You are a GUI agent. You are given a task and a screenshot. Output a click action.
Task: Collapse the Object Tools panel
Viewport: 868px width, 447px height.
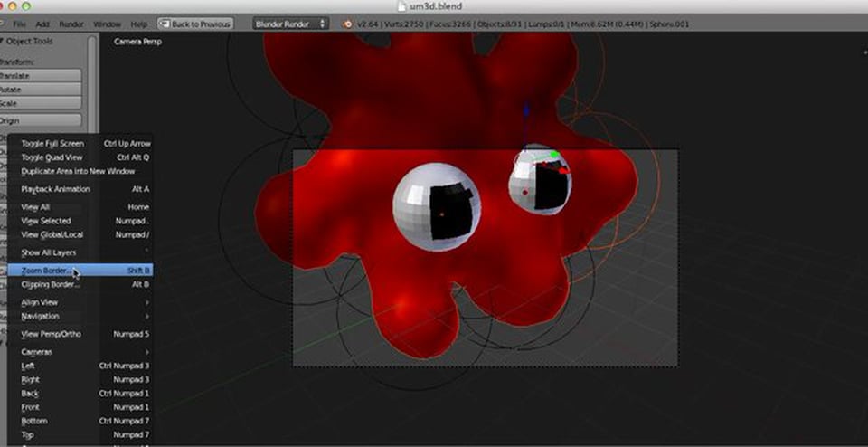point(2,41)
